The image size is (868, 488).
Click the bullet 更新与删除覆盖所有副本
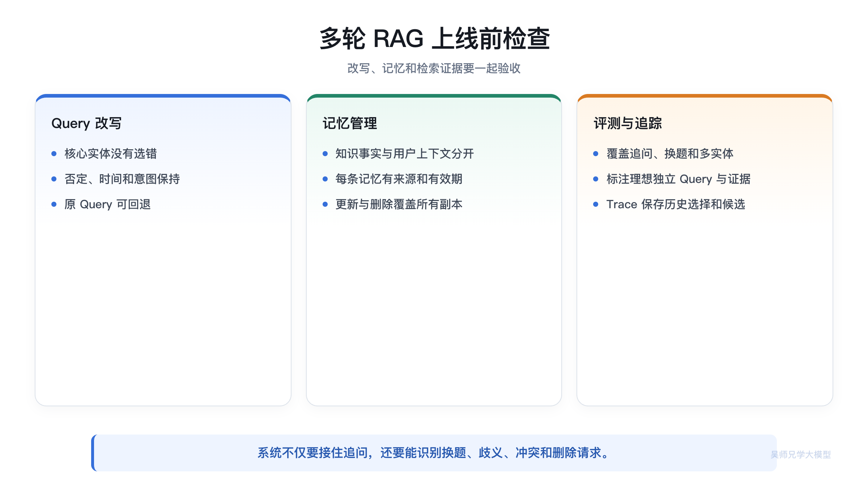click(399, 204)
